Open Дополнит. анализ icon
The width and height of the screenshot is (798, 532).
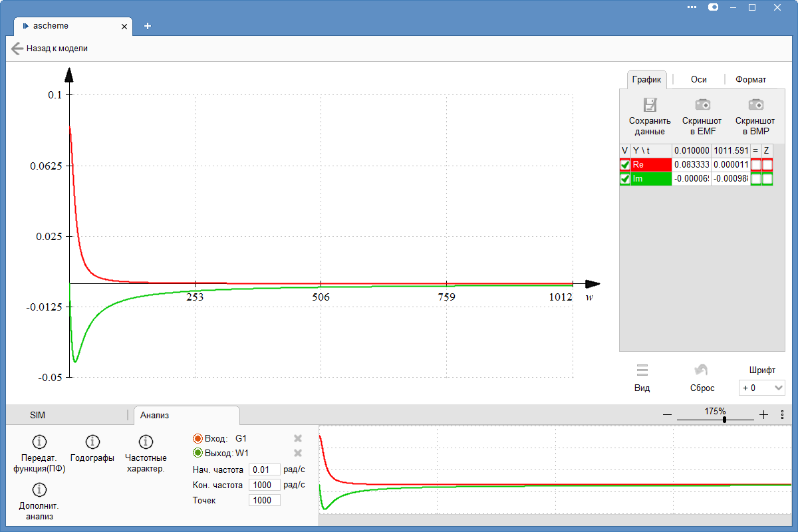pyautogui.click(x=39, y=489)
